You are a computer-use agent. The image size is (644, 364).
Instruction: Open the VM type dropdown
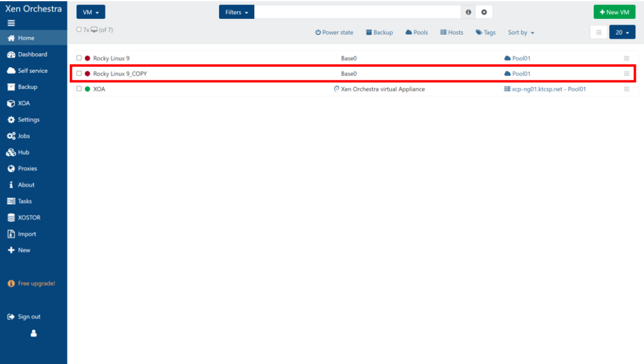[91, 13]
